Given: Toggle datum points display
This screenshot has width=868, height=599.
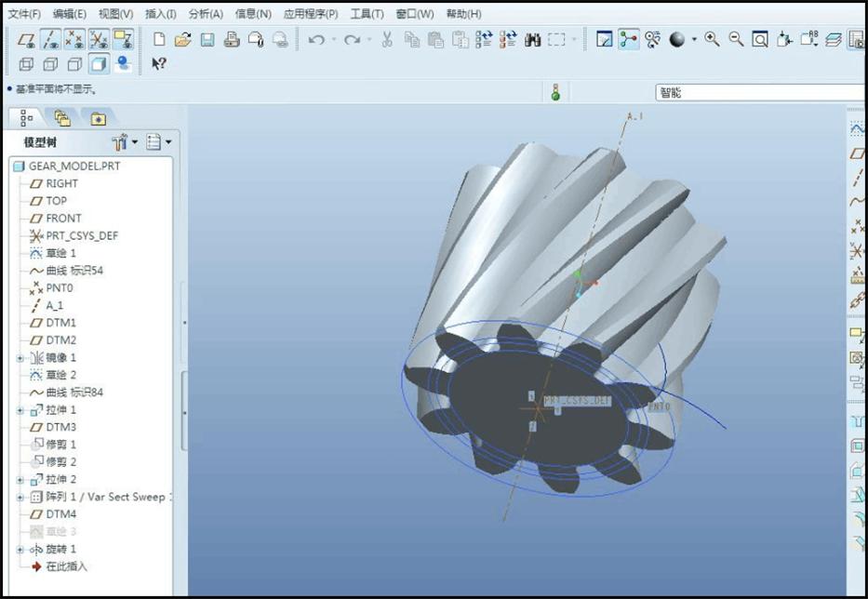Looking at the screenshot, I should click(x=75, y=39).
